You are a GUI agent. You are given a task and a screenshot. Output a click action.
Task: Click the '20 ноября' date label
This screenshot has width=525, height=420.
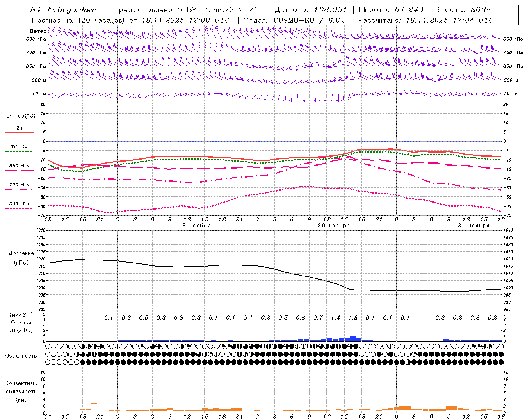334,226
